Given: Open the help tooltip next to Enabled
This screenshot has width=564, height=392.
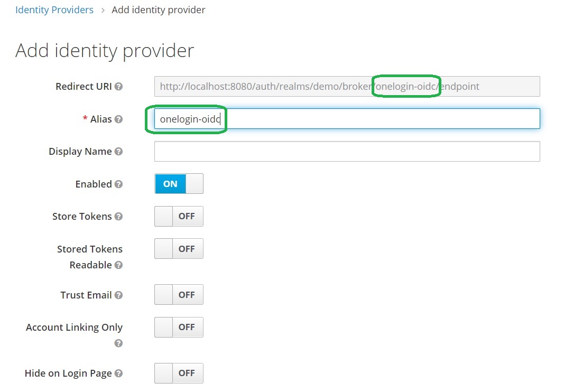Looking at the screenshot, I should [x=118, y=184].
